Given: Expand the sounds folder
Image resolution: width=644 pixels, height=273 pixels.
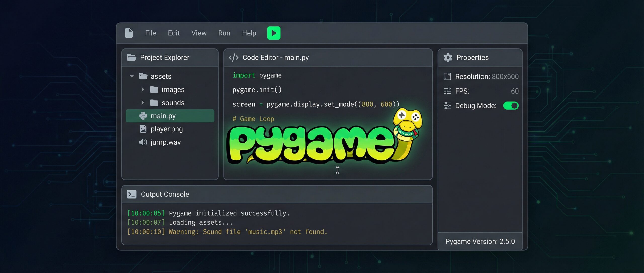Looking at the screenshot, I should click(143, 103).
